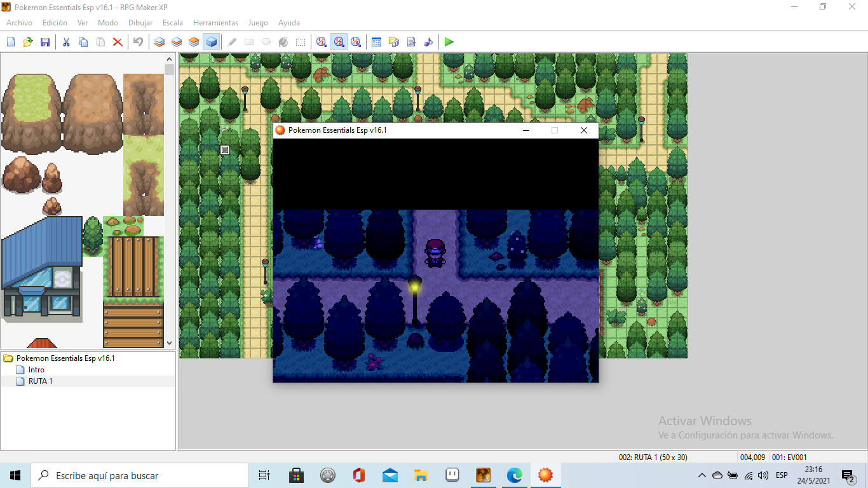Image resolution: width=868 pixels, height=488 pixels.
Task: Open Microsoft Edge from the taskbar
Action: tap(514, 475)
